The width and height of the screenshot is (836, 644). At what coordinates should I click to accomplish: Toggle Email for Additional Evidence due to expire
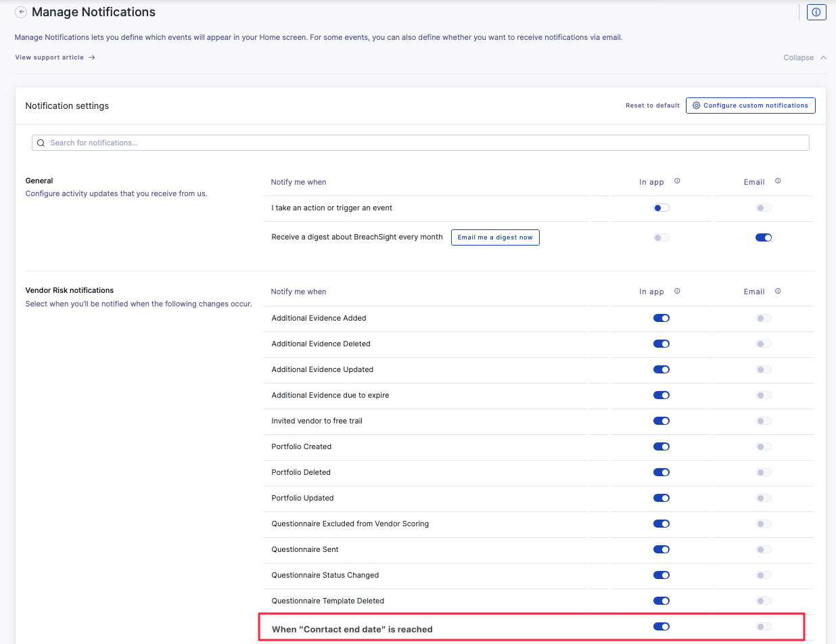(764, 395)
